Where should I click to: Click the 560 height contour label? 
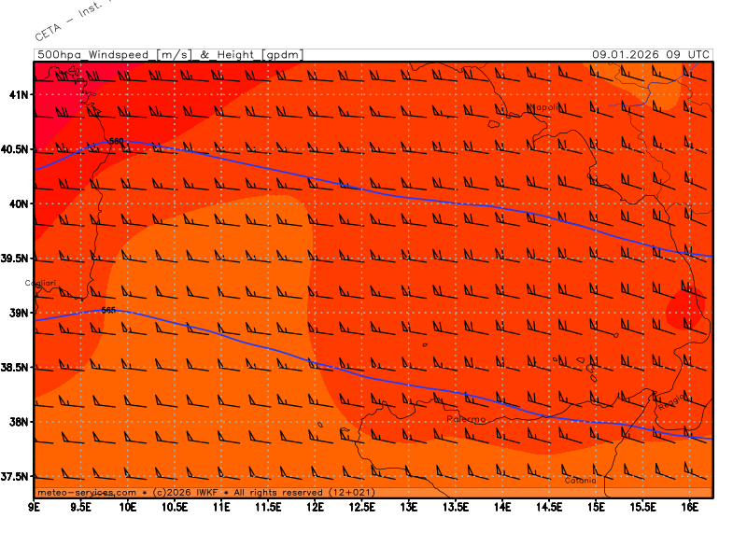click(x=116, y=141)
